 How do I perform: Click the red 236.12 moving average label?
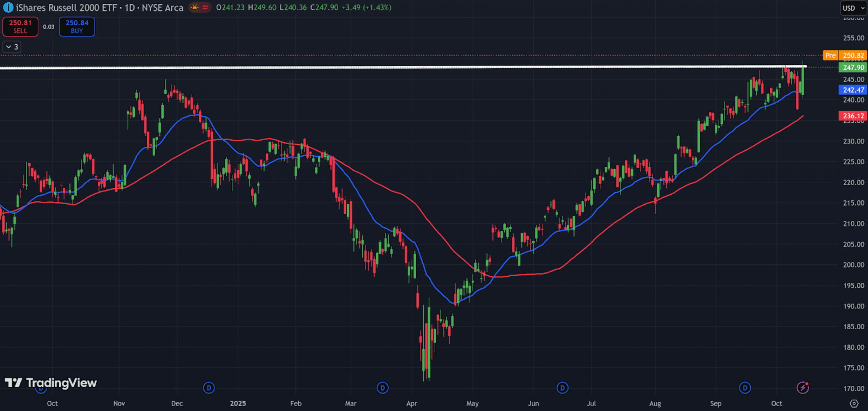tap(853, 116)
